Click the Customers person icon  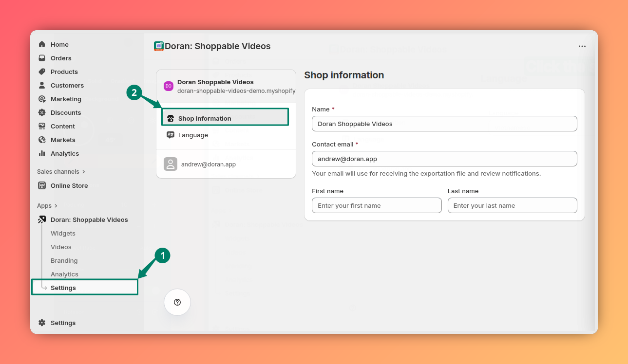tap(42, 85)
